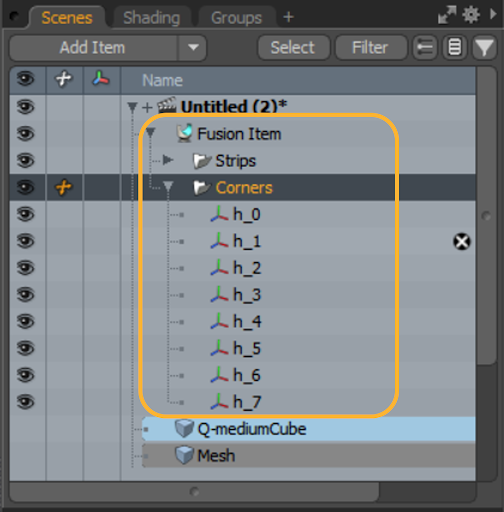Viewport: 504px width, 512px height.
Task: Click the Q-mediumCube mesh cube icon
Action: (x=184, y=428)
